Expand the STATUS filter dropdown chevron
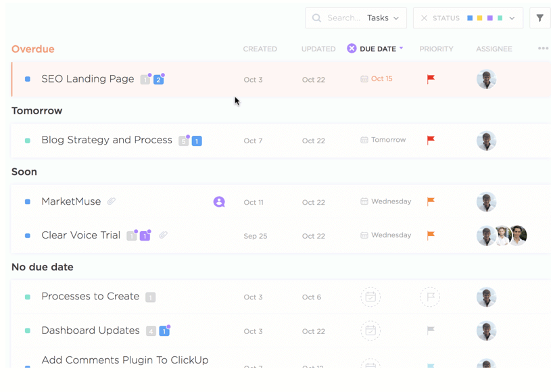551x392 pixels. click(x=512, y=18)
